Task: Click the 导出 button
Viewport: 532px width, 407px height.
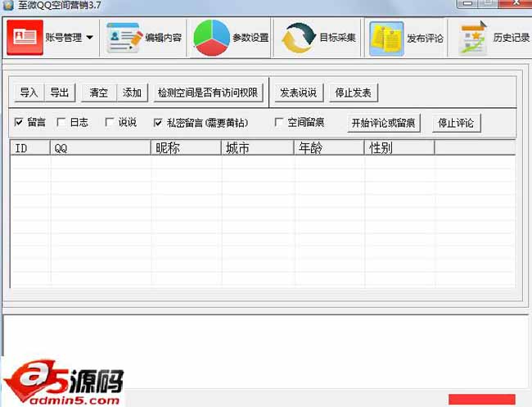Action: coord(60,93)
